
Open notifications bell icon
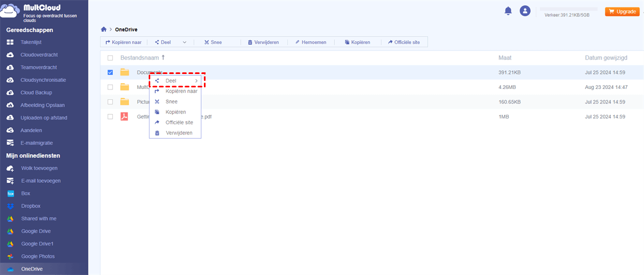pos(508,11)
